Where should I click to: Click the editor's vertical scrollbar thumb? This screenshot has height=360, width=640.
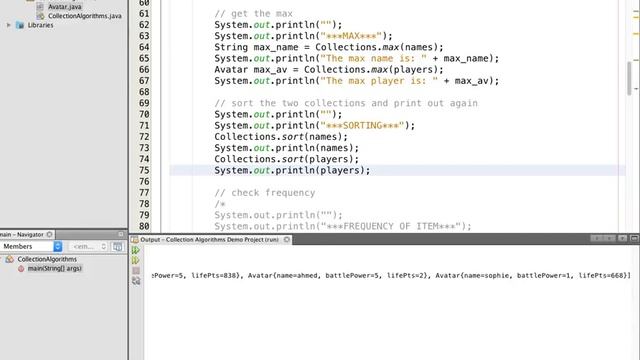629,78
